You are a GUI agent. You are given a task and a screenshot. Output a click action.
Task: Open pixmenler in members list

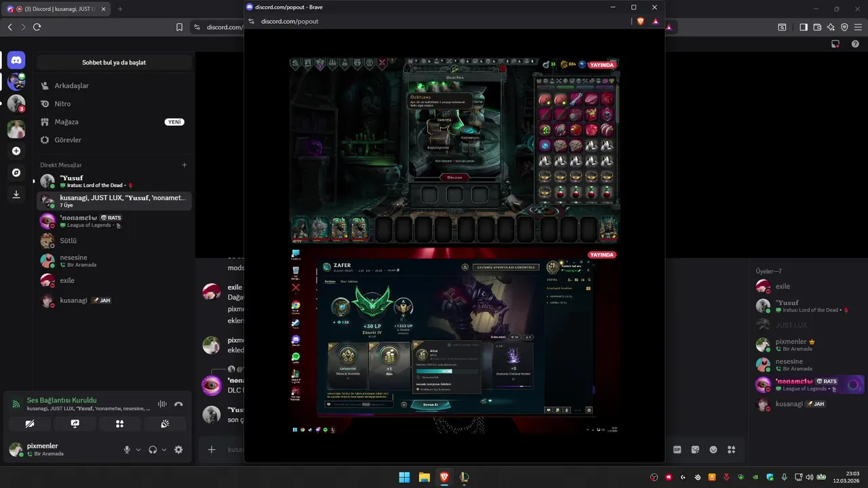808,345
